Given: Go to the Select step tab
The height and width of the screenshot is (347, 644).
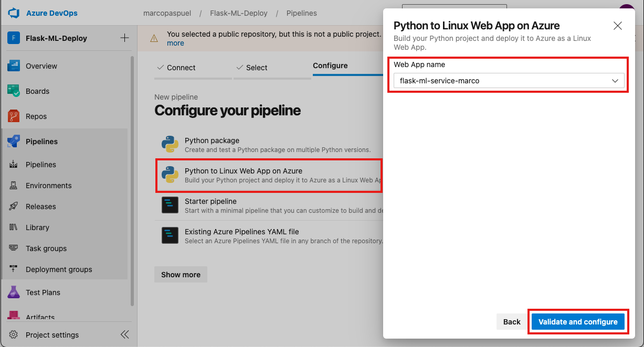Looking at the screenshot, I should (252, 68).
